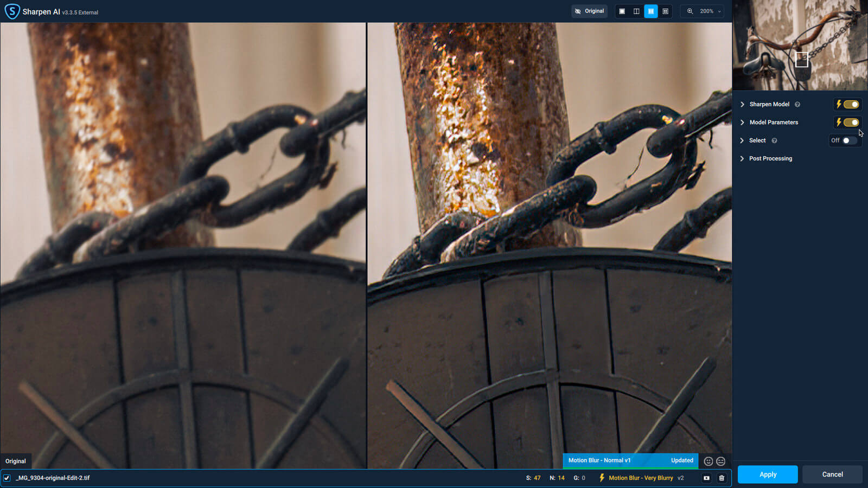Screen dimensions: 868x488
Task: Expand the Post Processing section
Action: pos(742,158)
